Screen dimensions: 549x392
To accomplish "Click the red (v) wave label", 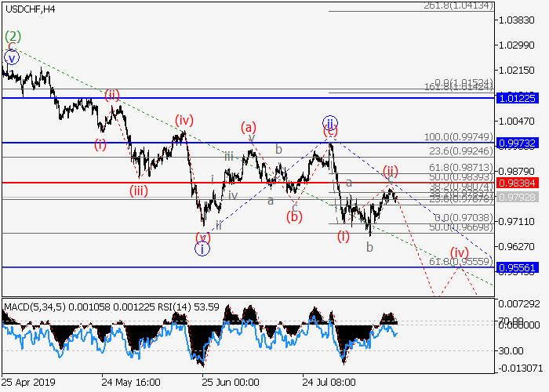I will [x=203, y=237].
